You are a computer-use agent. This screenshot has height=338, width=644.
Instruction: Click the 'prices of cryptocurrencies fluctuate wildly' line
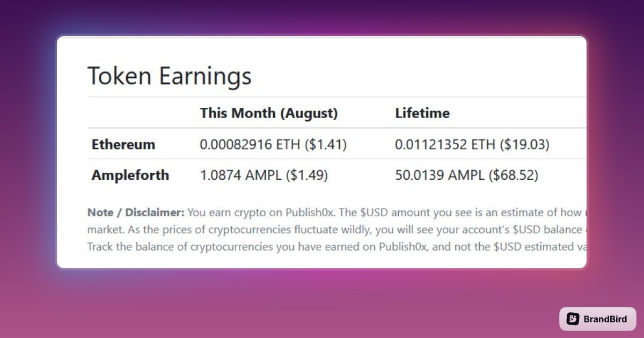[337, 230]
